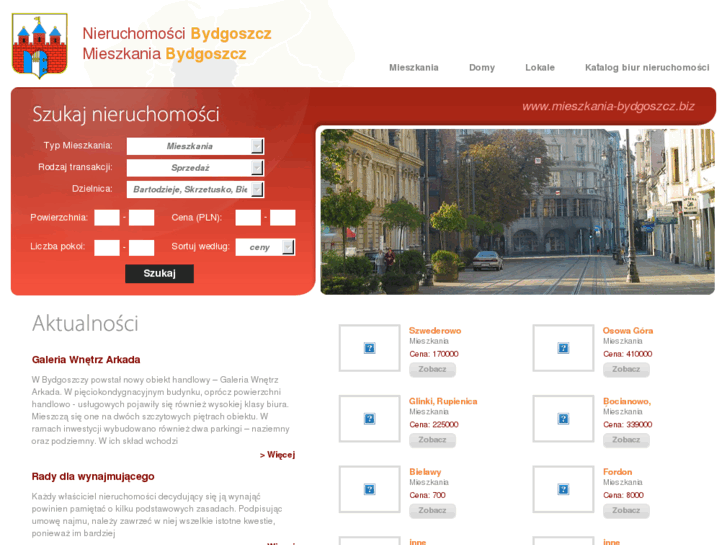
Task: Open the Szwederowo listing title
Action: [x=435, y=331]
